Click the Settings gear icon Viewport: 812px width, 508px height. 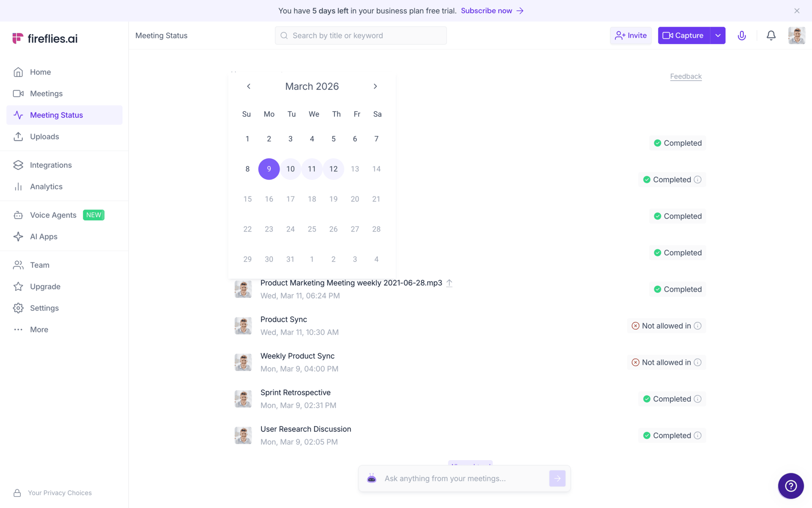coord(18,308)
